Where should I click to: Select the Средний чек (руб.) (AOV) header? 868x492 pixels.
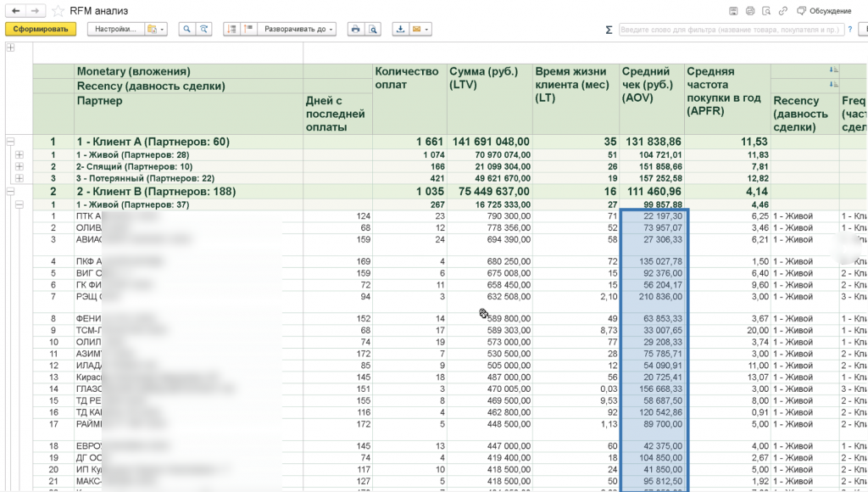point(652,99)
